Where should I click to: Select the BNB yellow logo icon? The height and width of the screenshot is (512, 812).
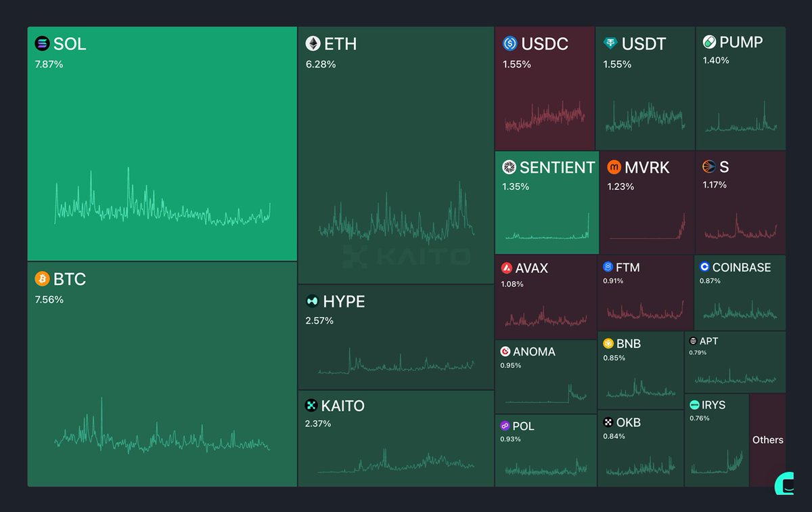pos(608,343)
